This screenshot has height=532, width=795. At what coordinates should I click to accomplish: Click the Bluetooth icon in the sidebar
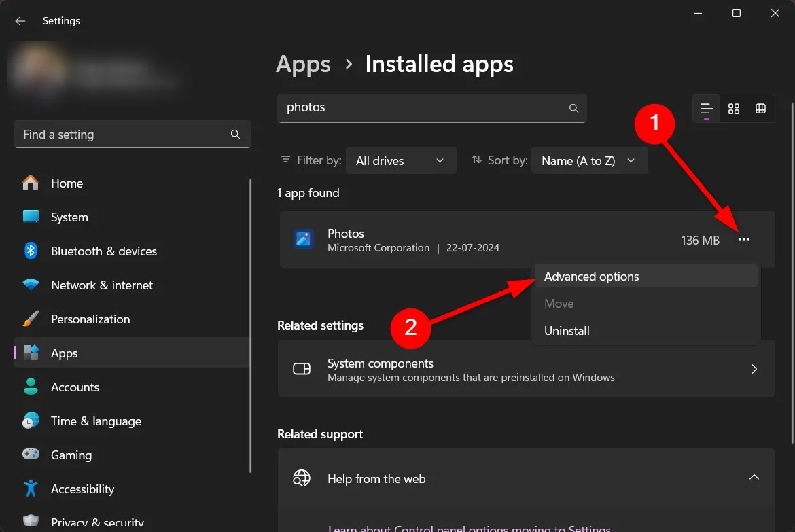[x=31, y=251]
